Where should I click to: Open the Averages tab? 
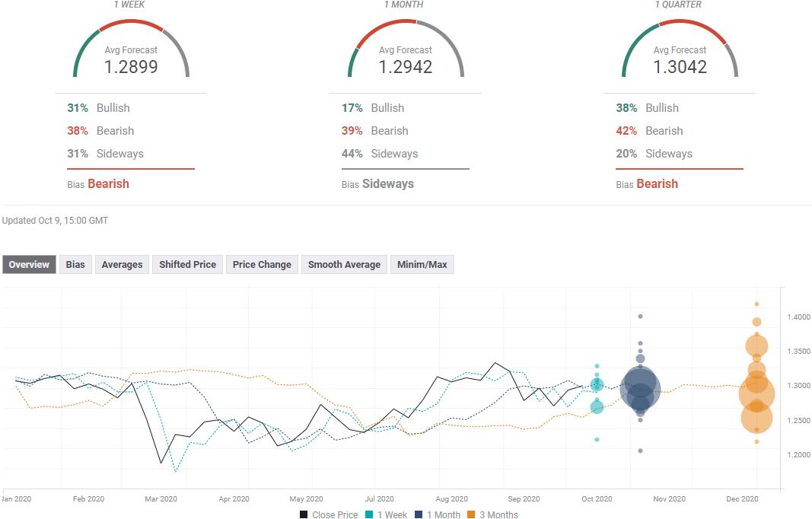[x=123, y=264]
